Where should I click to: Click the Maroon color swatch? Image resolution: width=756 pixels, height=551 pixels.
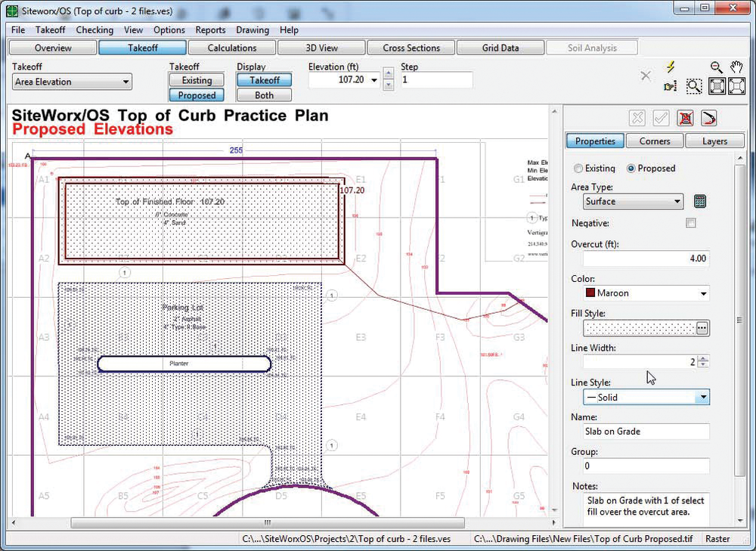[590, 293]
